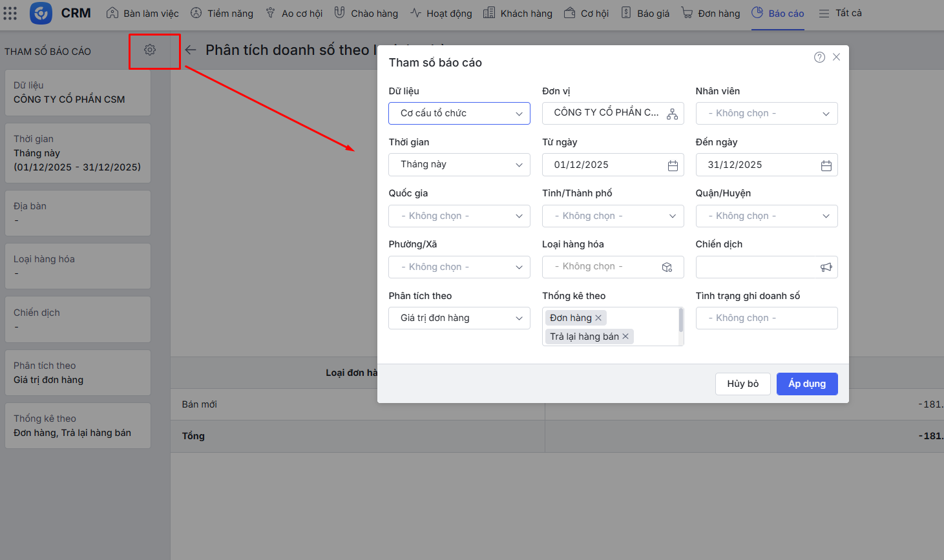Open calendar icon for Đến ngày
Screen dimensions: 944x560
[x=826, y=165]
